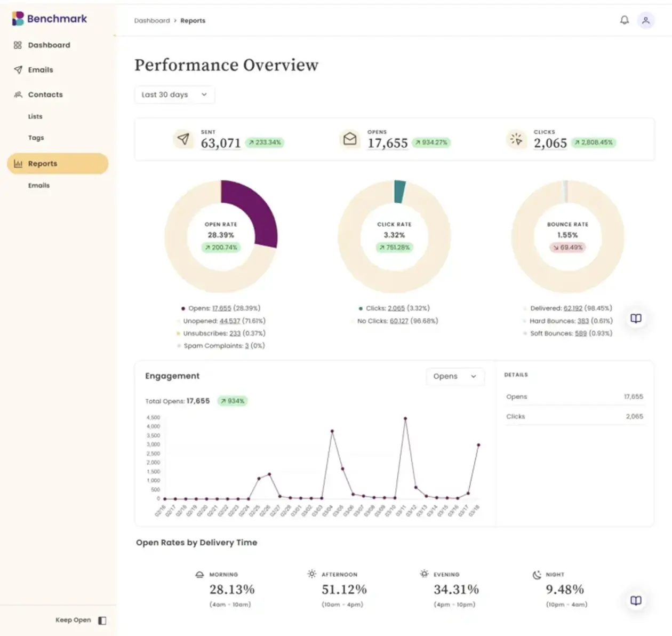This screenshot has width=672, height=636.
Task: Click the Emails paper-plane icon
Action: click(x=17, y=69)
